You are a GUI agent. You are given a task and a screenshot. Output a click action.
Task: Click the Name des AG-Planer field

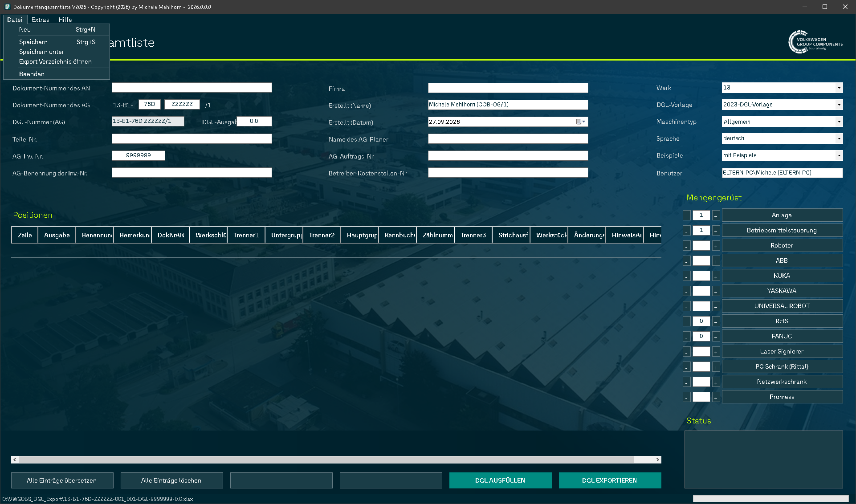(508, 138)
